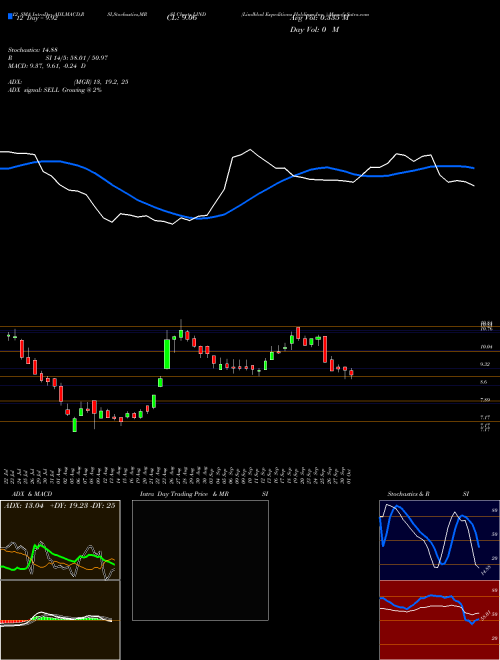Click the 'Stochastics: 14.88' readout
500x660 pixels.
click(x=33, y=50)
